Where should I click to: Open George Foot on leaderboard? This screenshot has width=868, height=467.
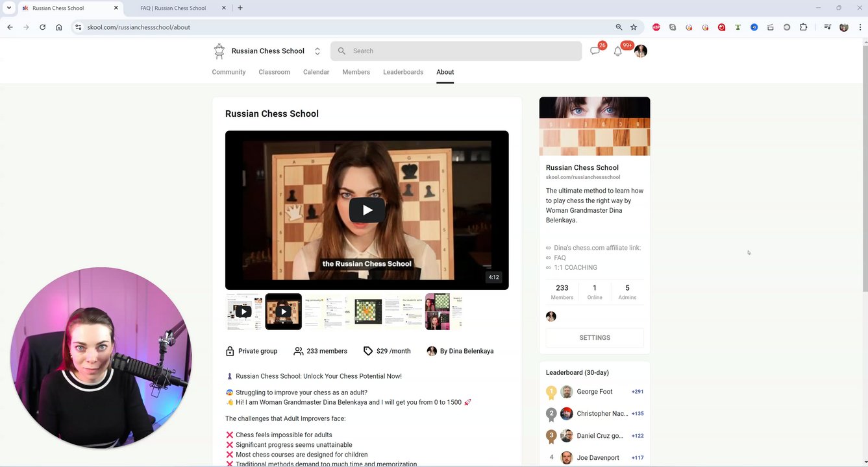595,392
